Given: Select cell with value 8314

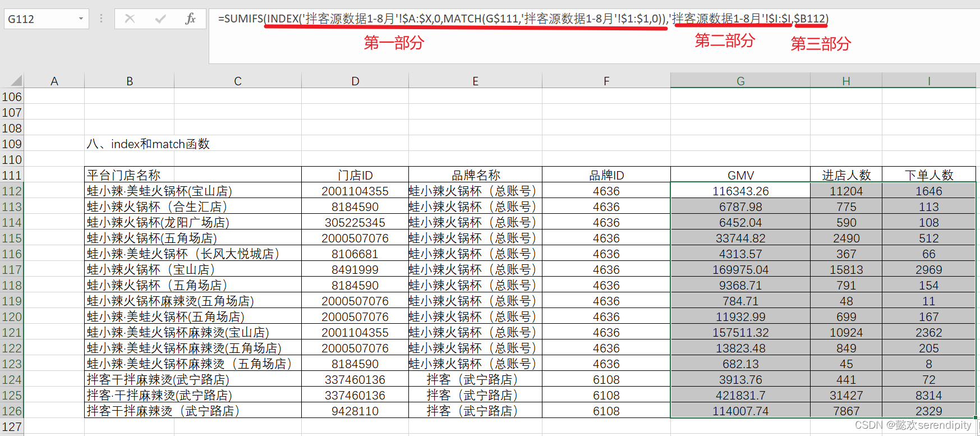Looking at the screenshot, I should click(929, 395).
